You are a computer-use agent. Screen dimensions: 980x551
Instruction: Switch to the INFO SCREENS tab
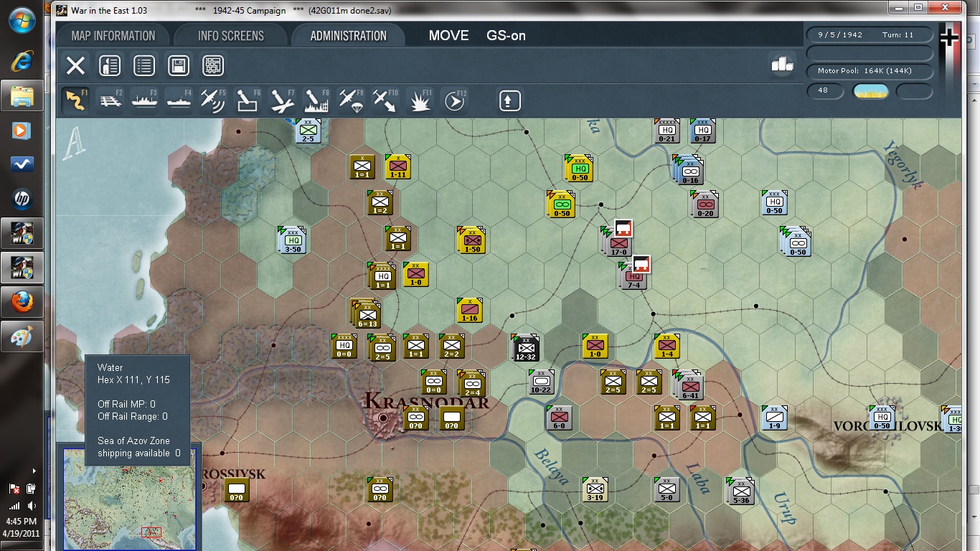(x=231, y=36)
